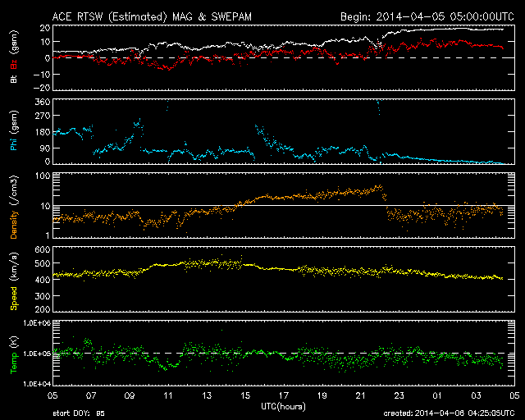Select the -20 tick on the Bt Bz axis
Image resolution: width=525 pixels, height=420 pixels.
click(x=42, y=88)
